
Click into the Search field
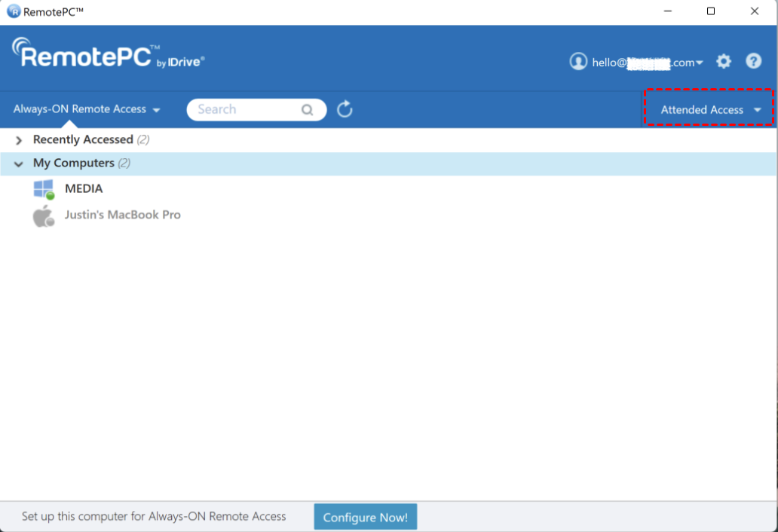(x=256, y=109)
